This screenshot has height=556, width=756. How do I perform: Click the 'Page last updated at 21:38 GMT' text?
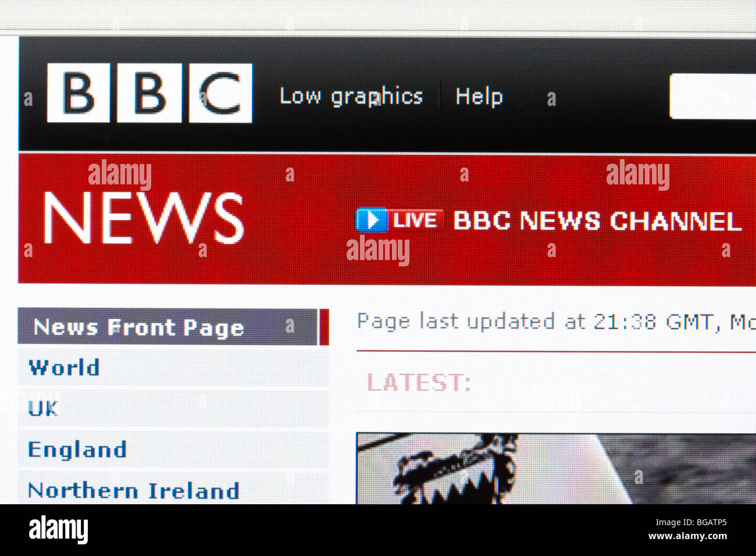(x=536, y=322)
